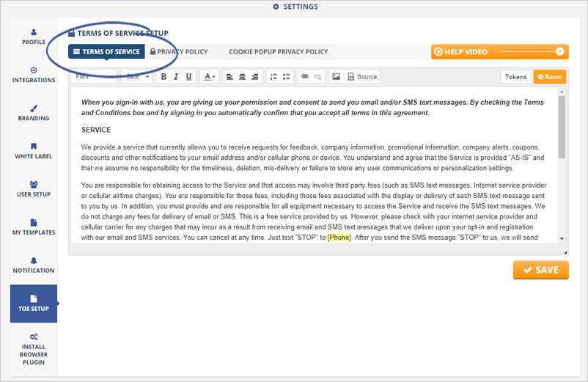Click the insert link icon
Image resolution: width=588 pixels, height=382 pixels.
tap(305, 77)
